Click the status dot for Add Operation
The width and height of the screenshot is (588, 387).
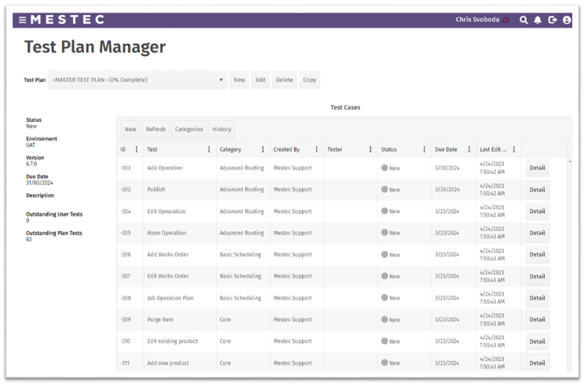384,168
